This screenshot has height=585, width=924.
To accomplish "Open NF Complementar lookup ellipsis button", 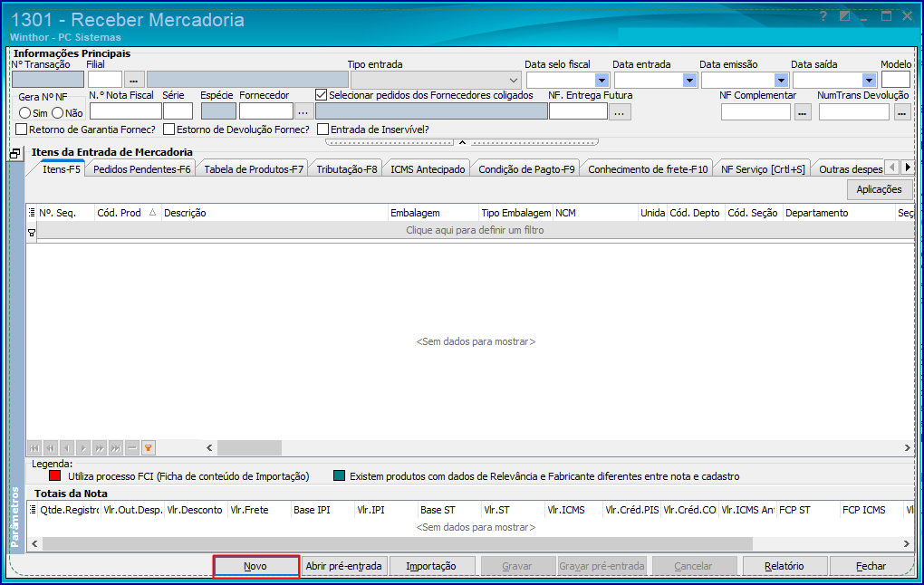I will click(803, 111).
